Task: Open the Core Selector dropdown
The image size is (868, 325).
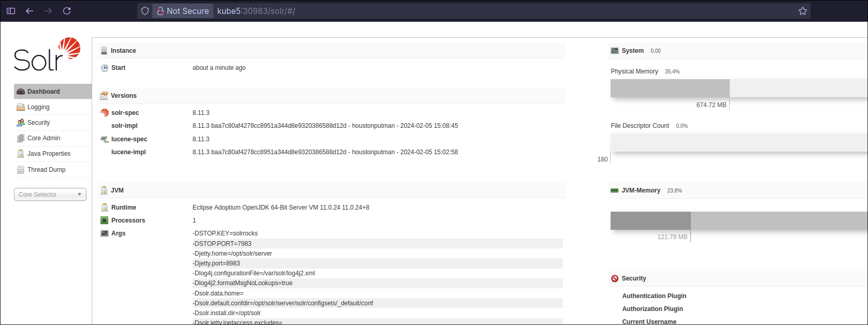Action: [50, 195]
